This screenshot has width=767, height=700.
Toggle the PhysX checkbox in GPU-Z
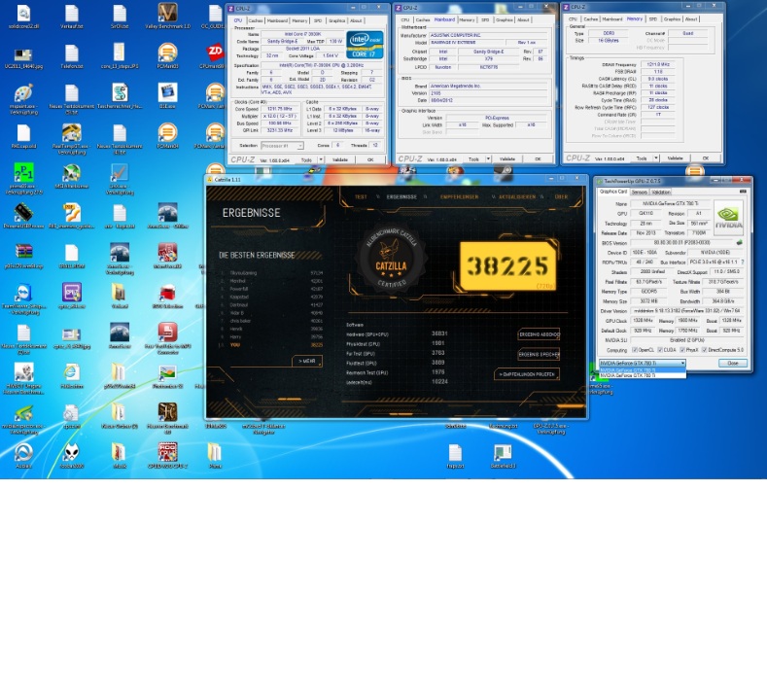[x=681, y=350]
